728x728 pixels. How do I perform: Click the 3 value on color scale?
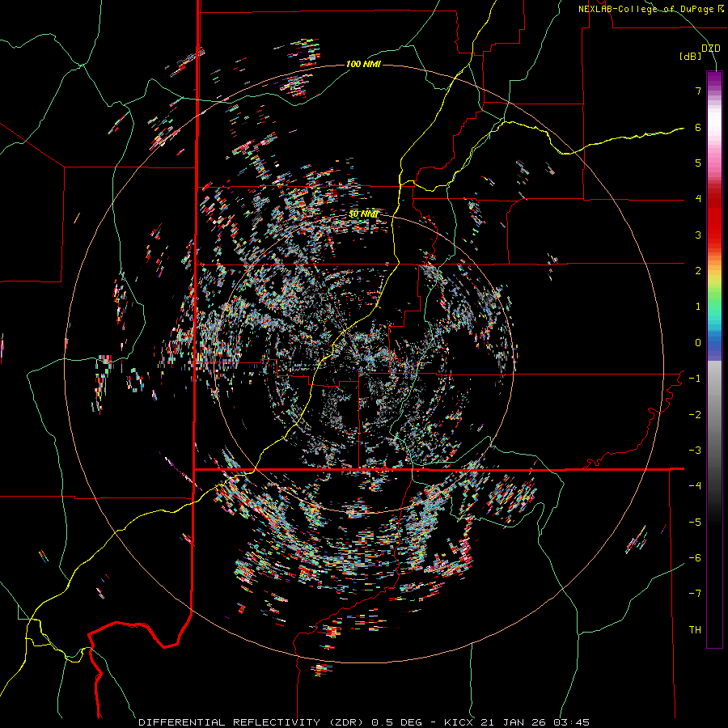698,235
